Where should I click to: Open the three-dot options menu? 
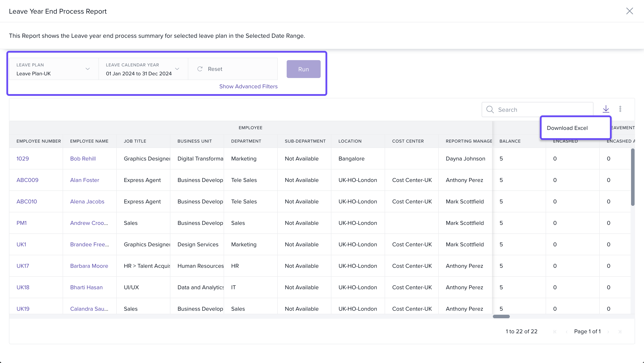point(620,109)
